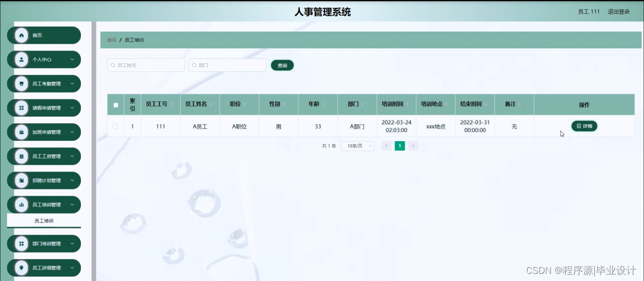Viewport: 644px width, 281px height.
Task: Sort by 培训地点 column arrows
Action: coord(447,104)
